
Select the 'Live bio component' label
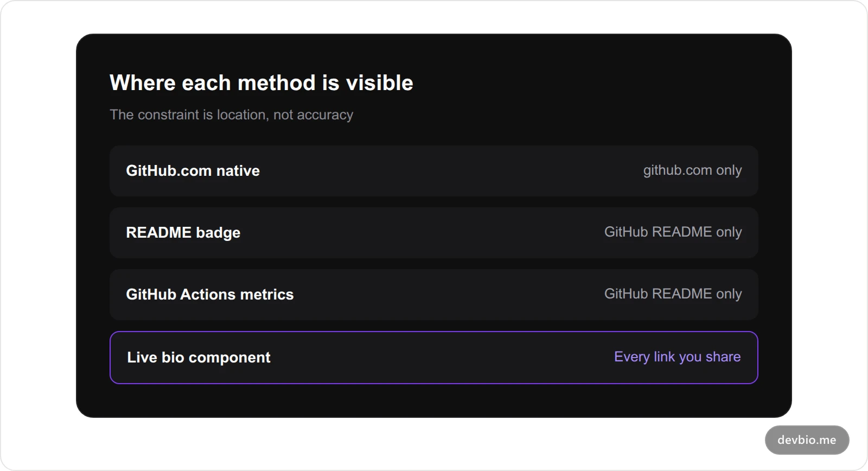tap(199, 358)
